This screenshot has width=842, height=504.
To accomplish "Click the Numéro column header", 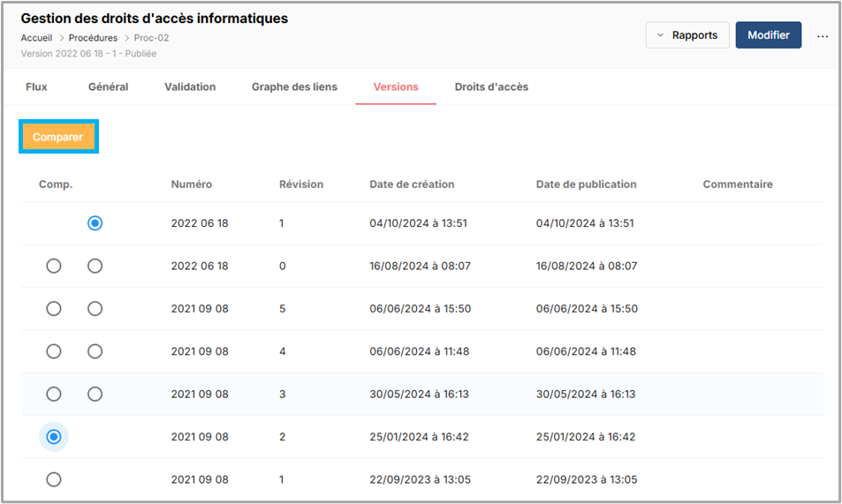I will point(191,184).
